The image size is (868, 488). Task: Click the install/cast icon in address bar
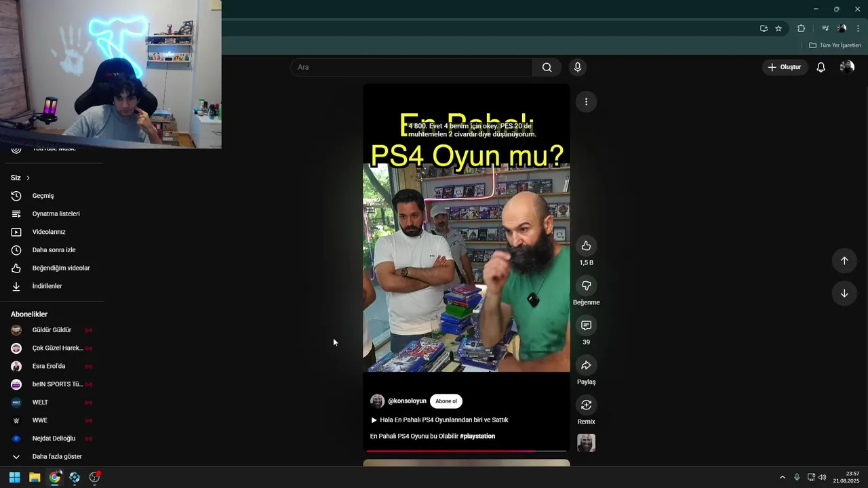click(764, 28)
